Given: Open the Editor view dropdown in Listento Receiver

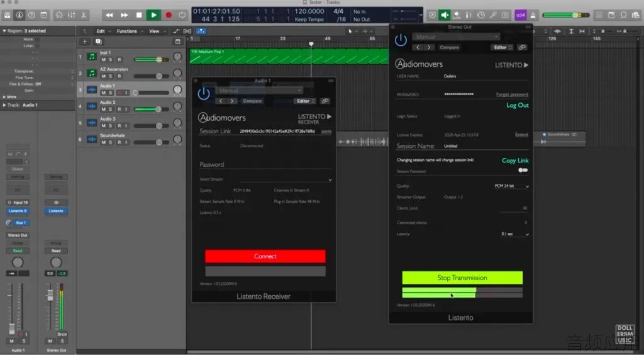Looking at the screenshot, I should coord(305,101).
